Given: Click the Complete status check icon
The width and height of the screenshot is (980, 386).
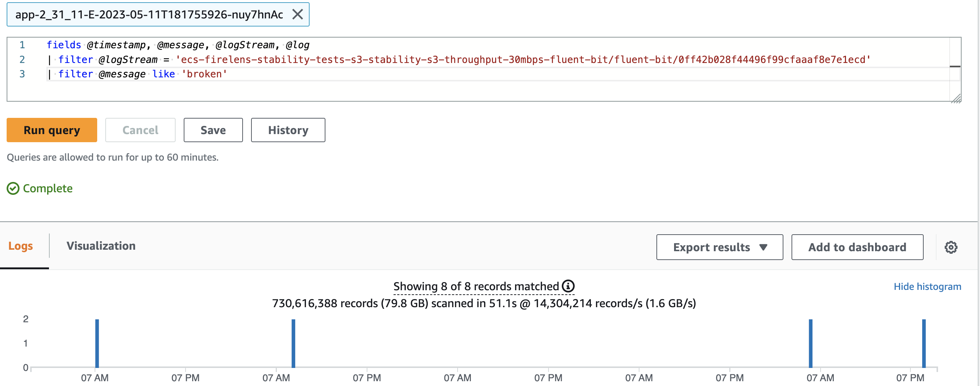Looking at the screenshot, I should click(13, 189).
